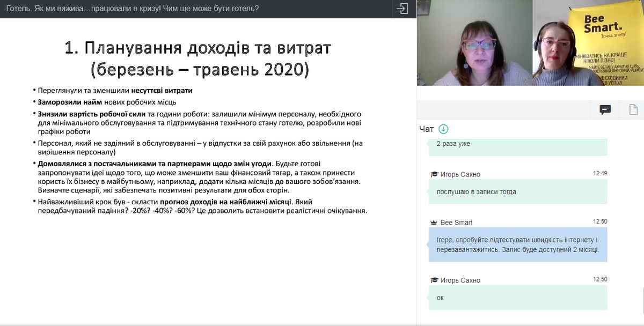Click the green scroll-down arrow beside Чат
This screenshot has height=326, width=644.
(x=443, y=129)
